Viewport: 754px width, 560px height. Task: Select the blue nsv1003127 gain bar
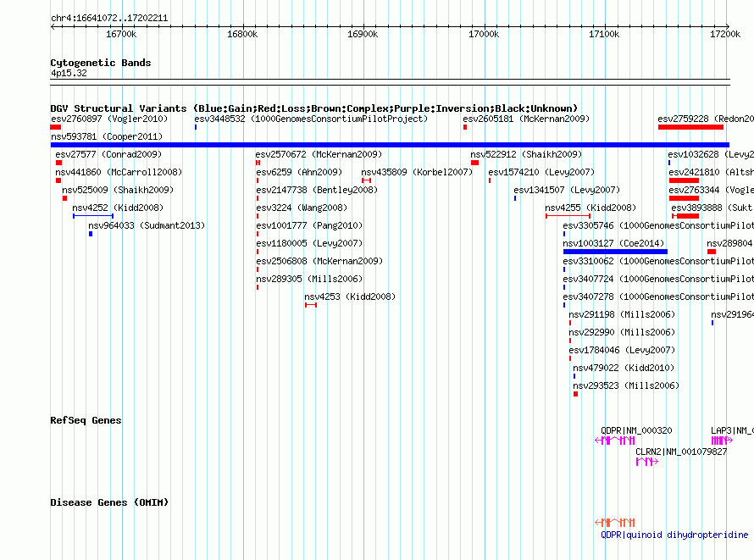[615, 252]
